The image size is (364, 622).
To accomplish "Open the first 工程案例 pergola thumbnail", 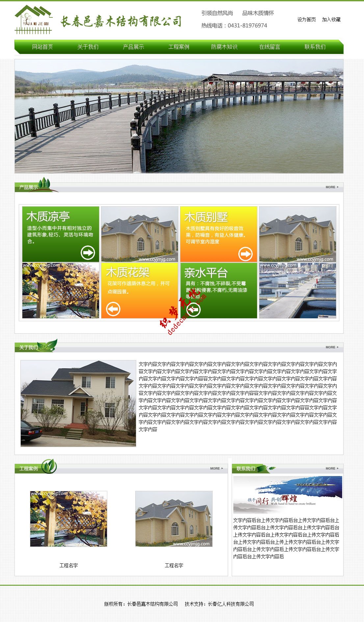I will click(x=68, y=519).
